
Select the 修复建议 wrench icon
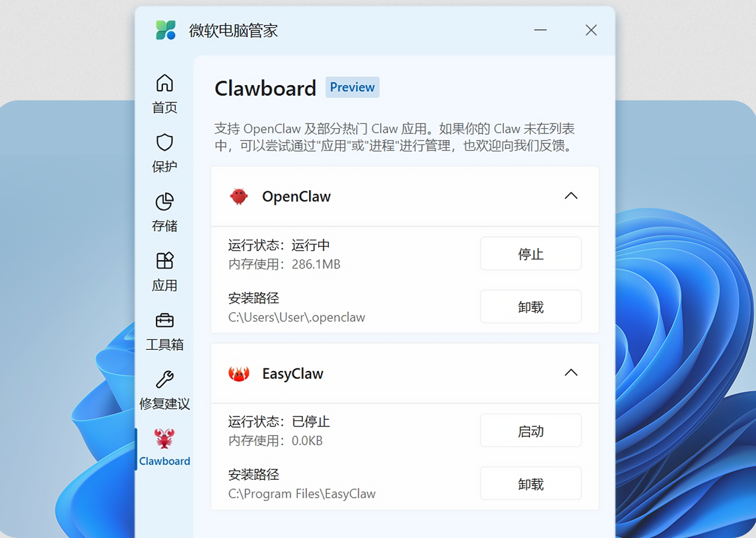point(164,381)
